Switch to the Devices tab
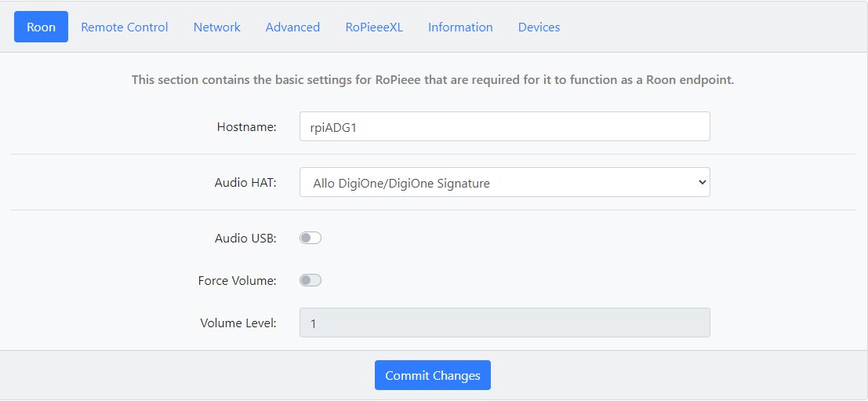868x401 pixels. (539, 27)
